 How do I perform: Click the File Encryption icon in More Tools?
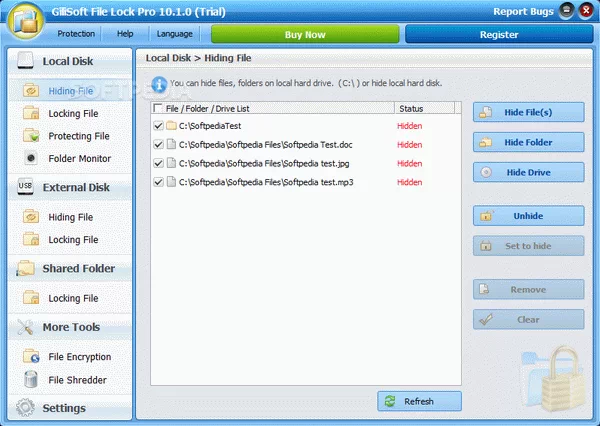30,357
